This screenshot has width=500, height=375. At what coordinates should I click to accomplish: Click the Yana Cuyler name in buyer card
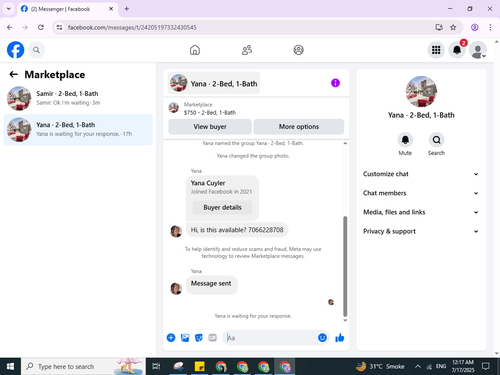pos(208,183)
